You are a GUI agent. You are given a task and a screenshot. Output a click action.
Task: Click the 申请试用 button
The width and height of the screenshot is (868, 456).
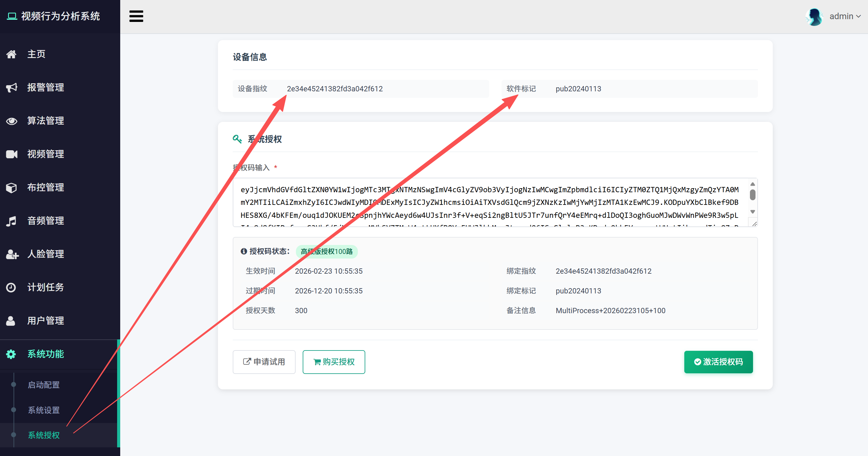pyautogui.click(x=264, y=362)
